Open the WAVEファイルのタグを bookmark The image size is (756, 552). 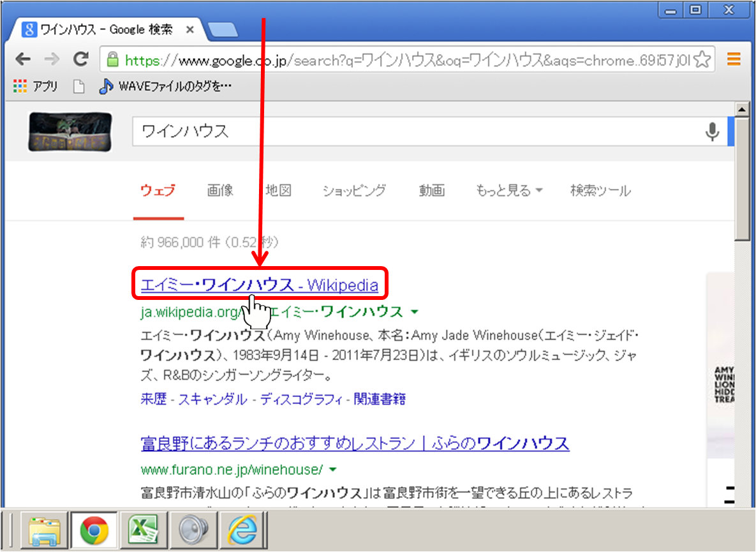(x=166, y=87)
